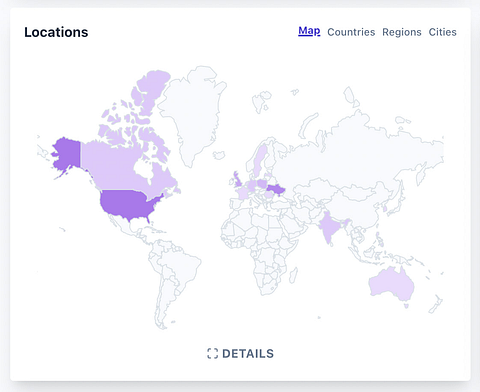480x392 pixels.
Task: Select the United States on the map
Action: tap(128, 204)
